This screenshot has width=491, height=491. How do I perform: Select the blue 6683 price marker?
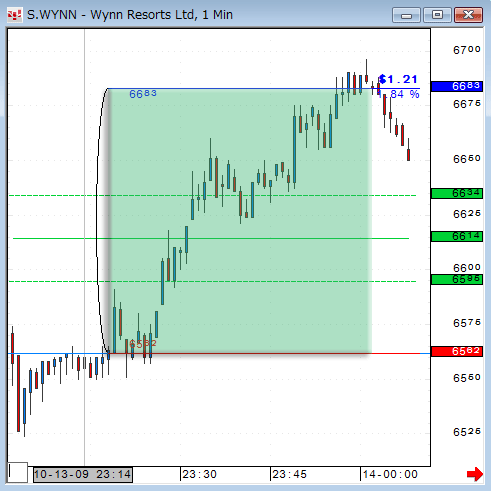[457, 86]
